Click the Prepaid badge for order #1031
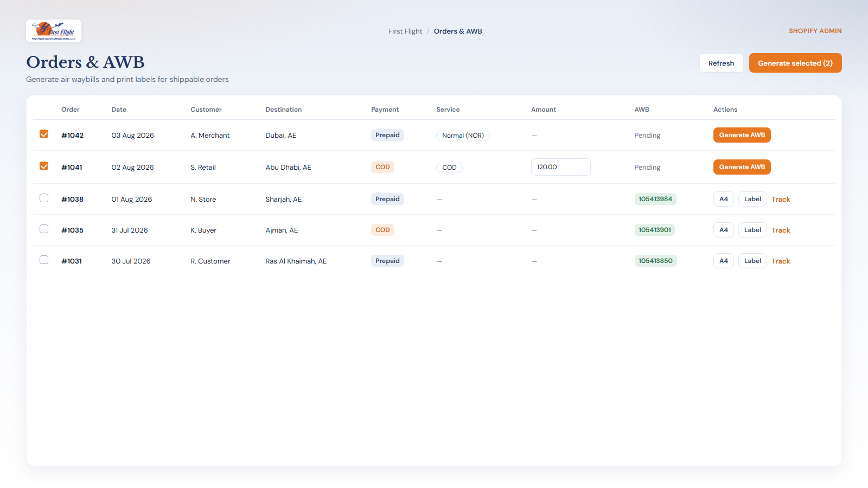Screen dimensions: 868x488 (387, 261)
